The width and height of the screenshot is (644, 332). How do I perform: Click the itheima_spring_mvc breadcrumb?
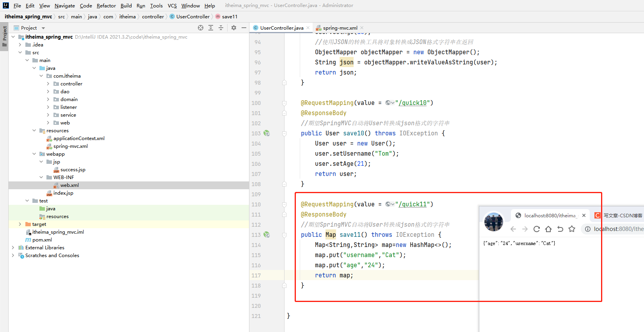(x=28, y=17)
